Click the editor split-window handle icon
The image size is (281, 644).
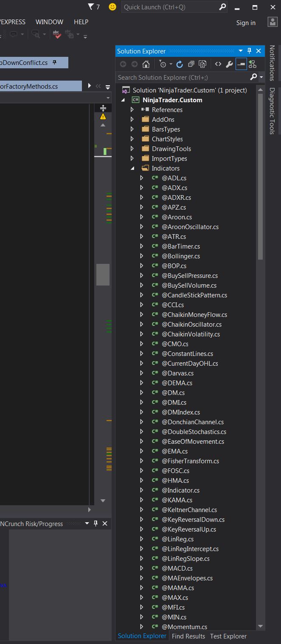[x=103, y=108]
